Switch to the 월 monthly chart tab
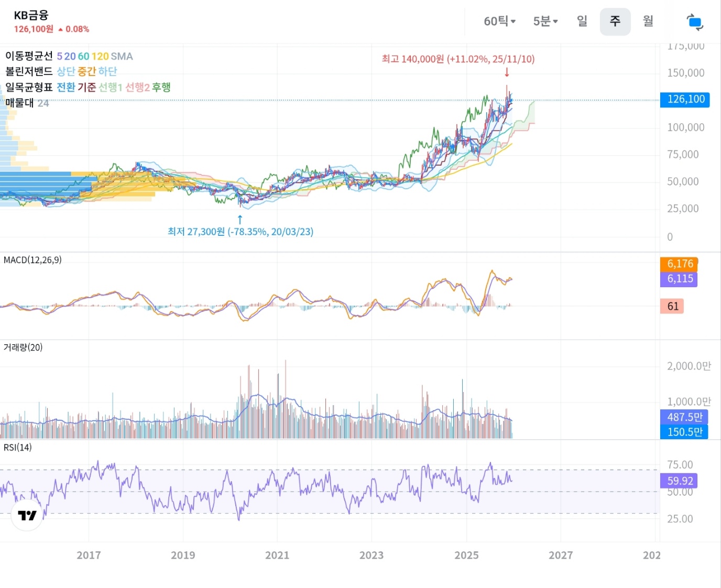The image size is (721, 588). click(x=648, y=21)
